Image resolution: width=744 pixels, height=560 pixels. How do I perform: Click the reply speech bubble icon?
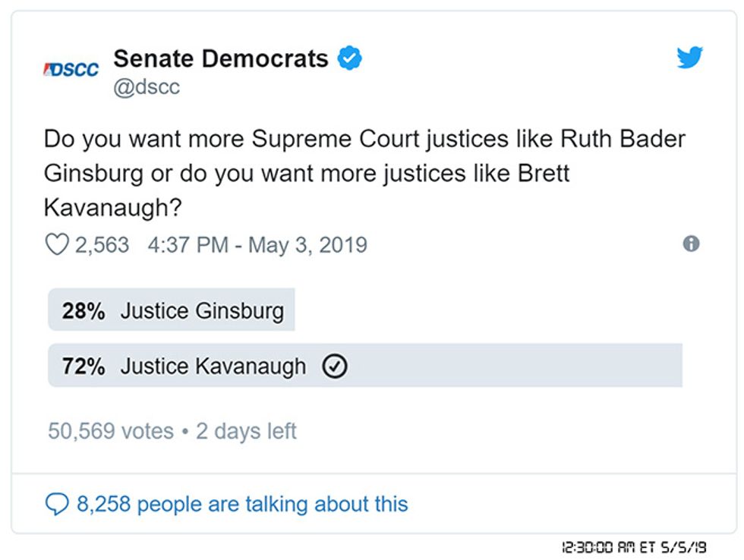57,504
